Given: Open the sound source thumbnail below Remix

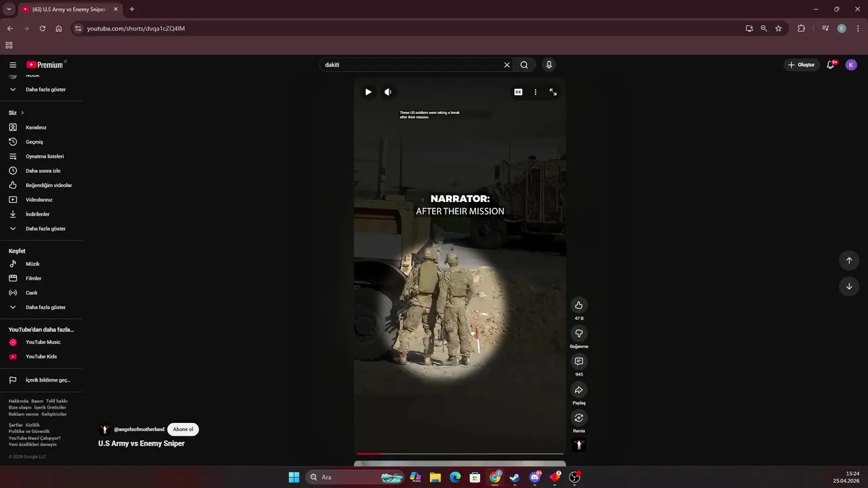Looking at the screenshot, I should click(578, 445).
